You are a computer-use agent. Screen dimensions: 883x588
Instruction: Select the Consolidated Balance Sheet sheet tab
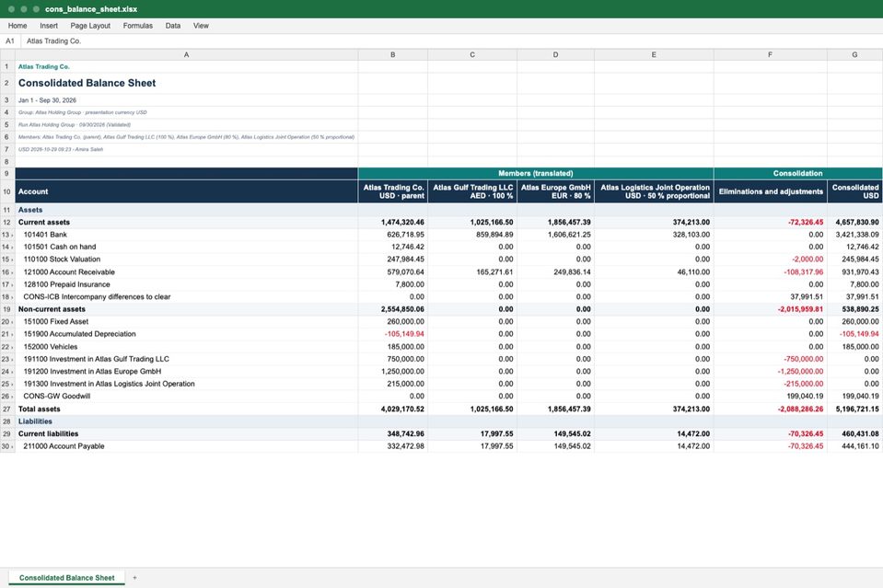66,578
